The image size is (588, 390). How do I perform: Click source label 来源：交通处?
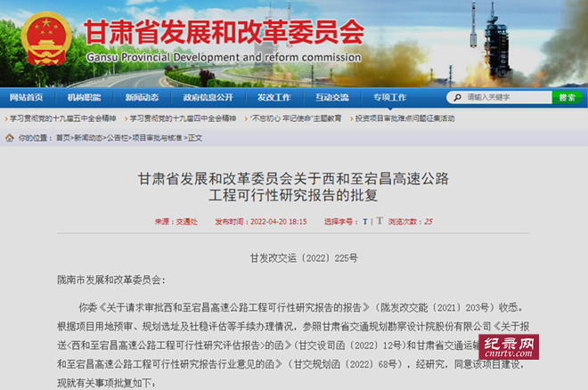(x=176, y=222)
